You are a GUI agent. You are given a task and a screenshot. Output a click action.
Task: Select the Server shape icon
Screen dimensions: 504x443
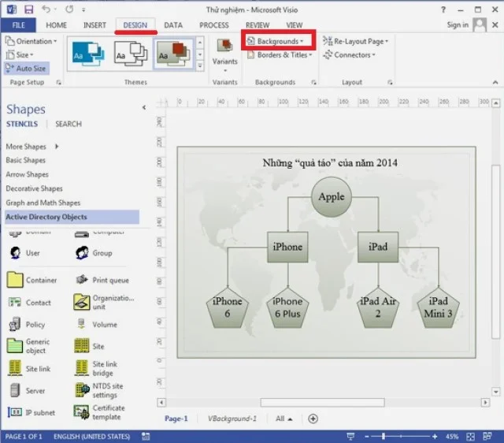point(14,390)
